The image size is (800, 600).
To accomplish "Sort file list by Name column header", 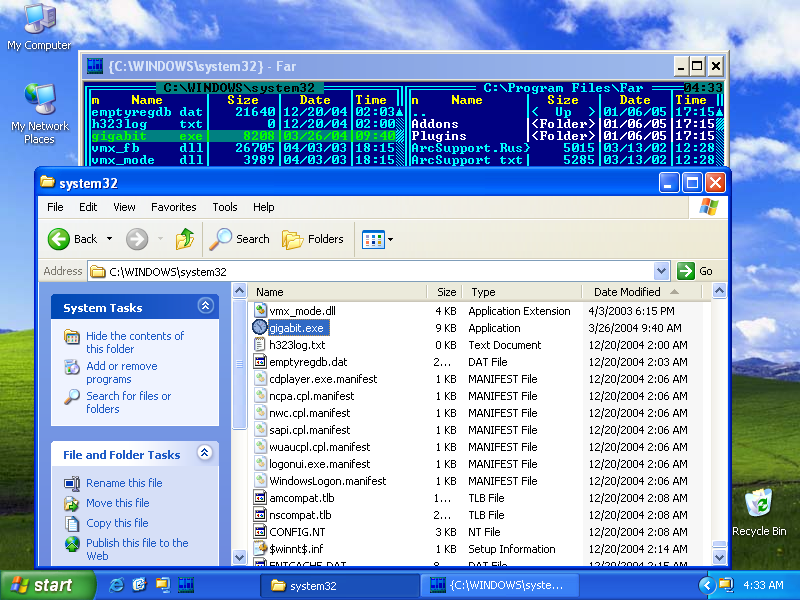I will [x=337, y=292].
